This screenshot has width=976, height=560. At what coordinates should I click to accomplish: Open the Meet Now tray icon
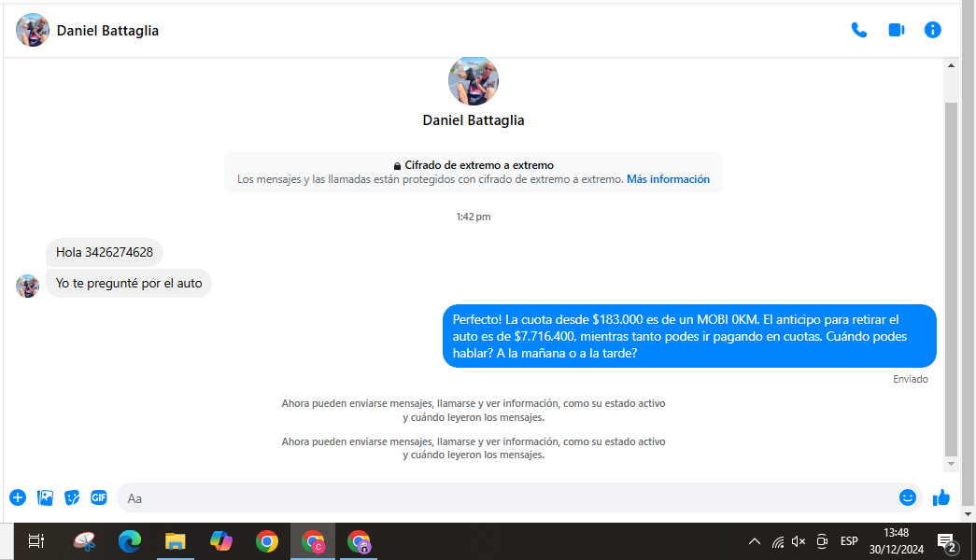[822, 541]
